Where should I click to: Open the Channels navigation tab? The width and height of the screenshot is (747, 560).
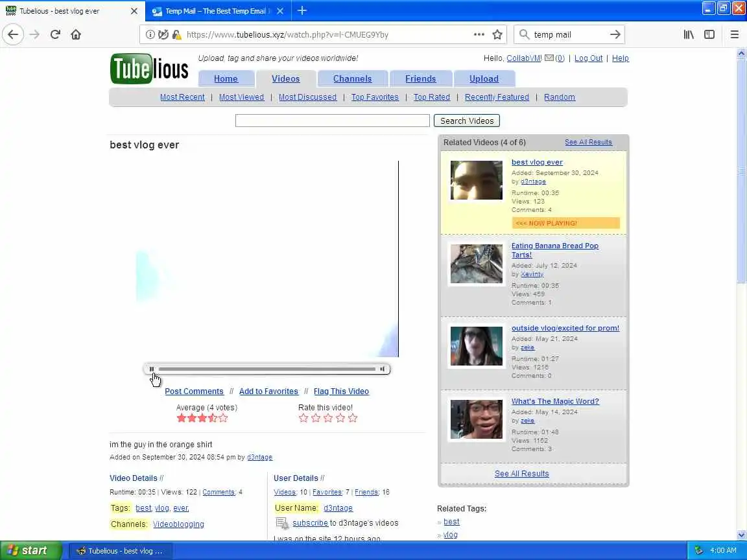pos(353,78)
